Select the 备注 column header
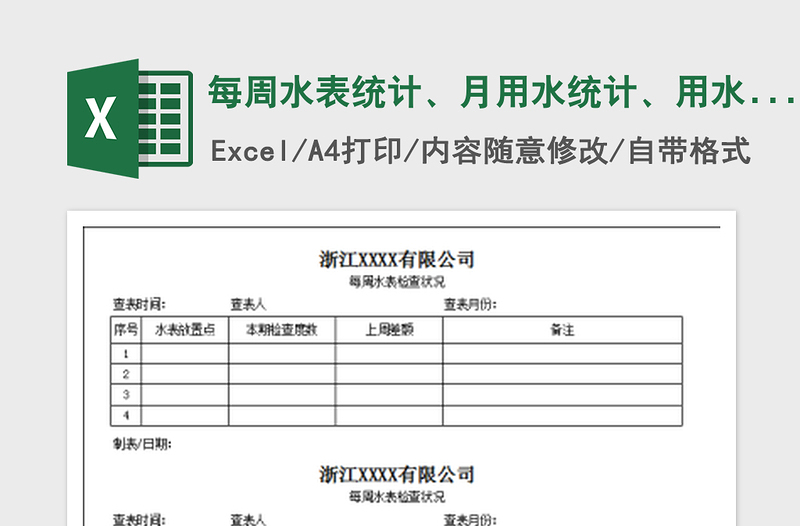800x526 pixels. click(x=562, y=329)
